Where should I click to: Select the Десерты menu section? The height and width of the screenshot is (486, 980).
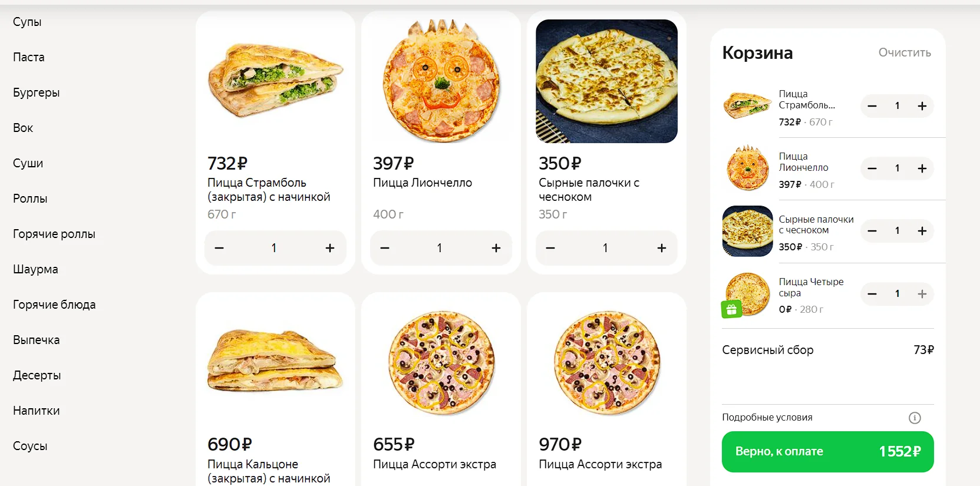[37, 375]
